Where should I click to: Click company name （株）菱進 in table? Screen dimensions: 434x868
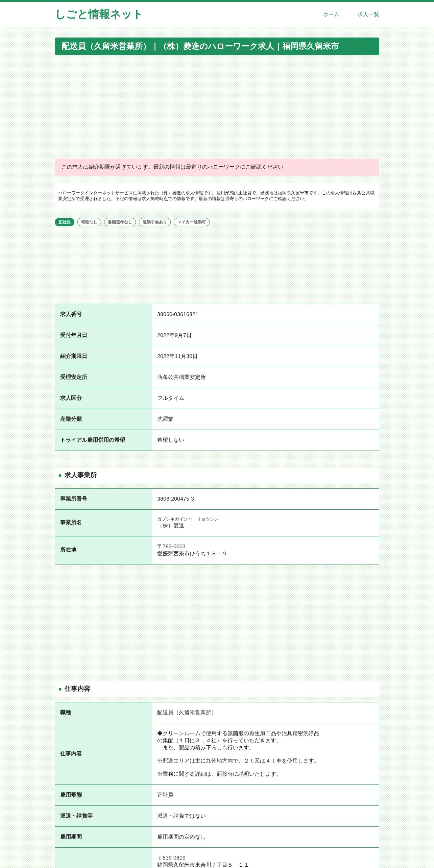click(x=171, y=526)
